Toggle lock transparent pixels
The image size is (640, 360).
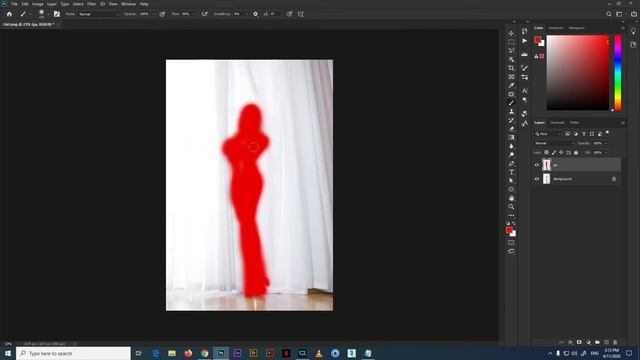coord(546,153)
